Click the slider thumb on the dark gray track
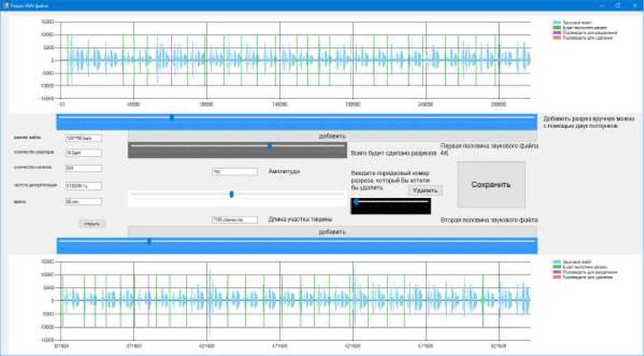This screenshot has width=644, height=356. pos(270,146)
